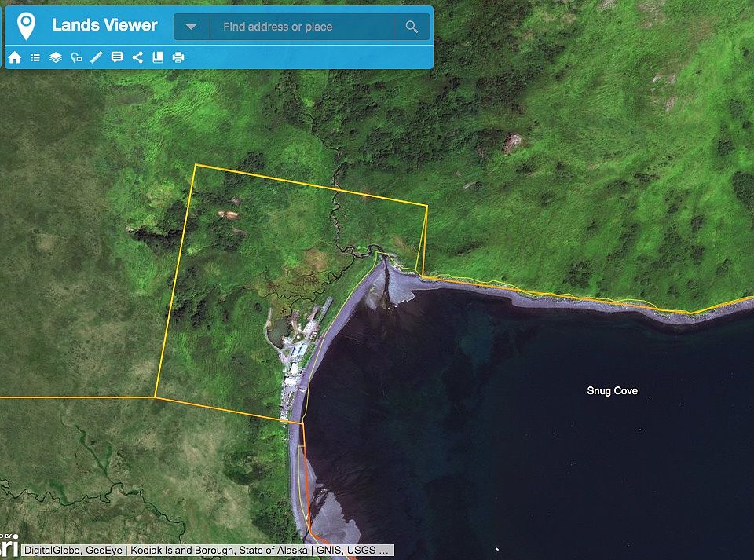Expand the truncated attribution ellipsis
This screenshot has width=754, height=560.
(383, 550)
